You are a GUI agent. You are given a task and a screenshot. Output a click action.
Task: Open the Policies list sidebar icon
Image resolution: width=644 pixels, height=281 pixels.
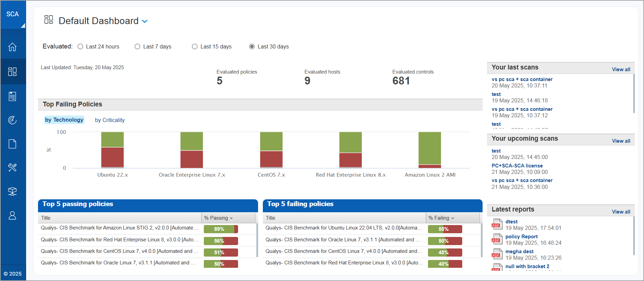(13, 96)
